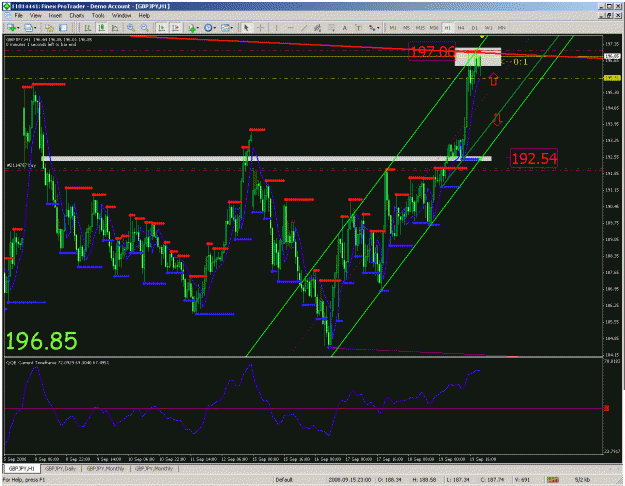This screenshot has width=625, height=486.
Task: Select the H1 timeframe button
Action: [x=447, y=28]
